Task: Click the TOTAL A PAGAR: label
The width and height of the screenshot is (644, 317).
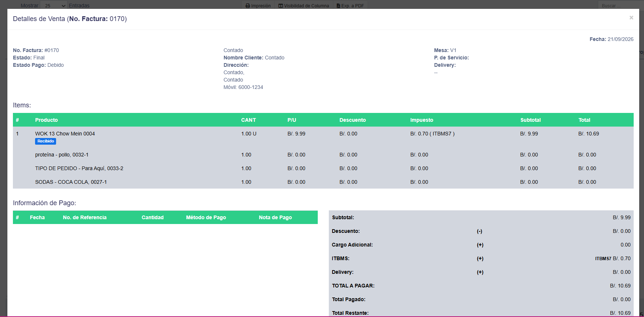Action: [x=353, y=286]
